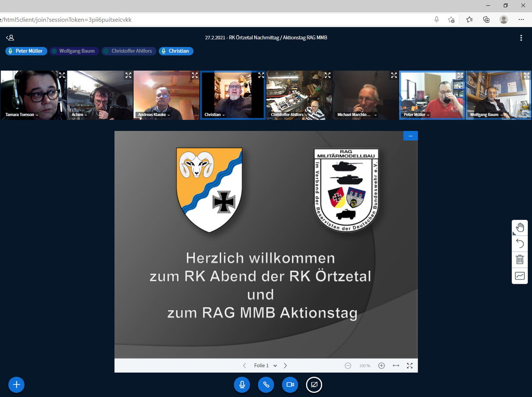
Task: Click the browser address bar URL
Action: click(66, 20)
